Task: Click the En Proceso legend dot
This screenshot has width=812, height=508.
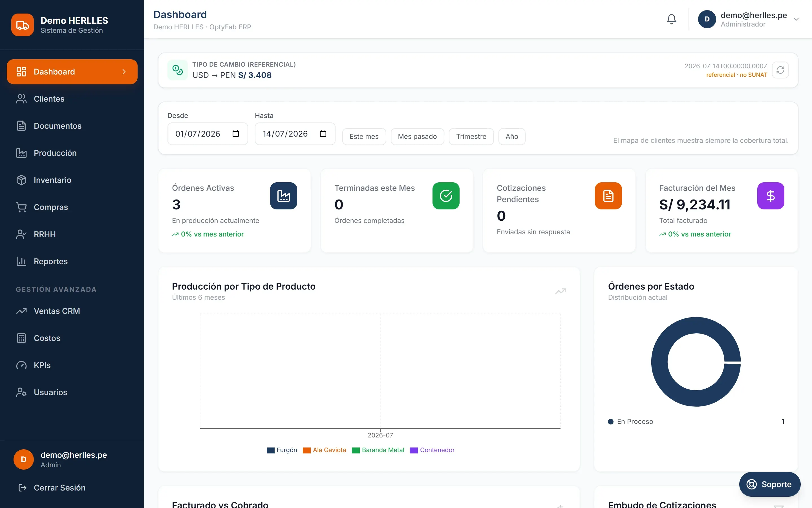Action: point(611,422)
